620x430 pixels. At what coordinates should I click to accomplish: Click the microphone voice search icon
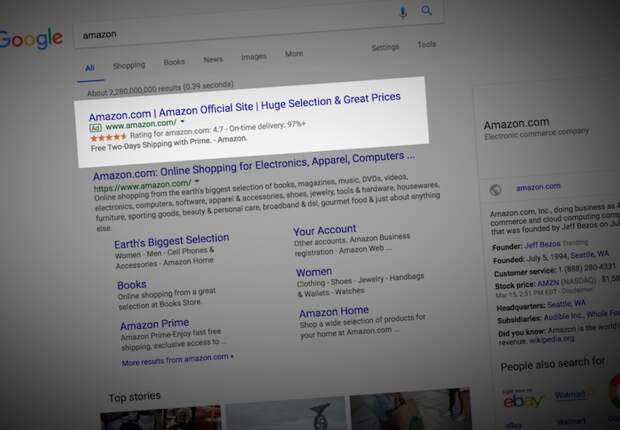point(403,11)
